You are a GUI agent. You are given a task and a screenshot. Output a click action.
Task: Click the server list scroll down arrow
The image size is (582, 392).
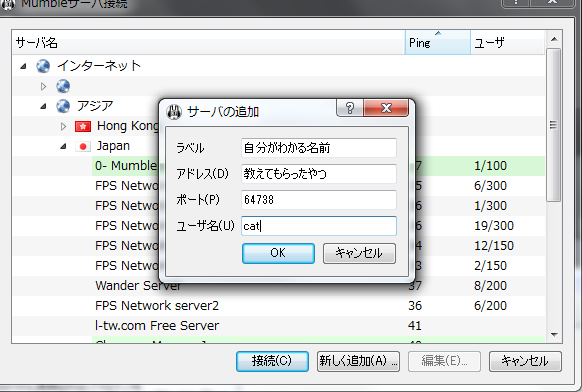(x=554, y=335)
